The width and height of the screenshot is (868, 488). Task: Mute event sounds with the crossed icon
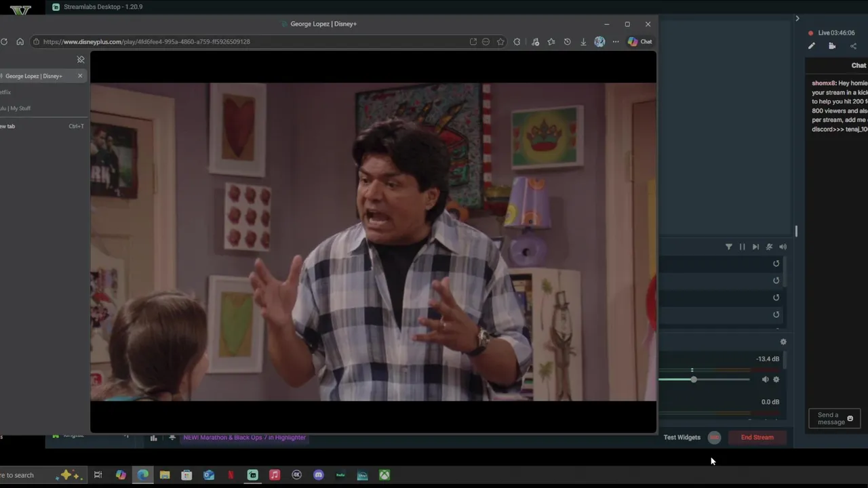coord(769,247)
